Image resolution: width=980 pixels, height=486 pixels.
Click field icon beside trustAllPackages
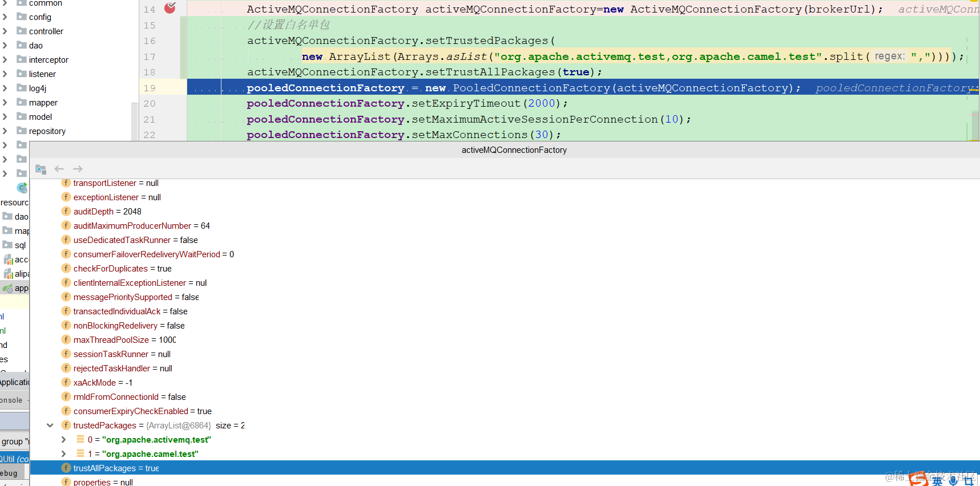coord(66,468)
